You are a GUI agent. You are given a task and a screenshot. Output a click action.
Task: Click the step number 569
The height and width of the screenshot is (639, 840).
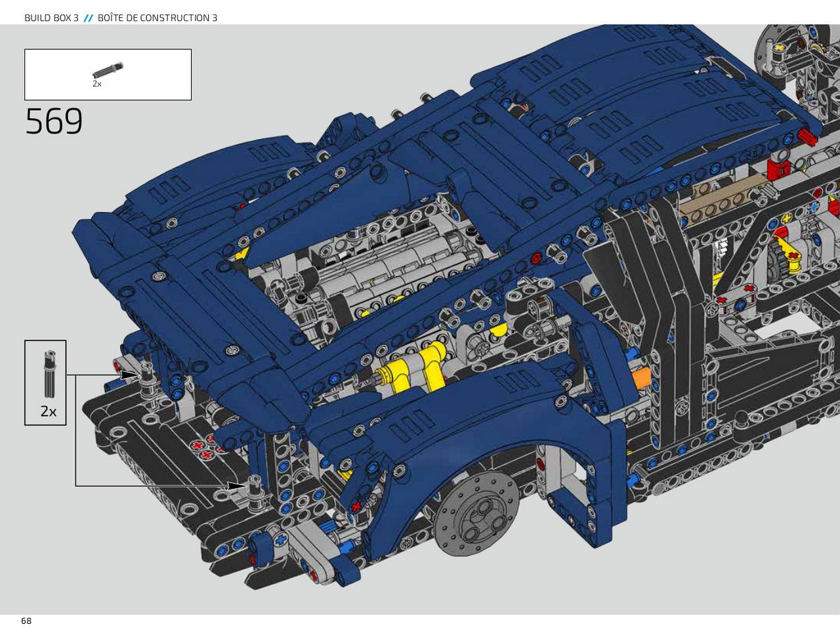(54, 121)
